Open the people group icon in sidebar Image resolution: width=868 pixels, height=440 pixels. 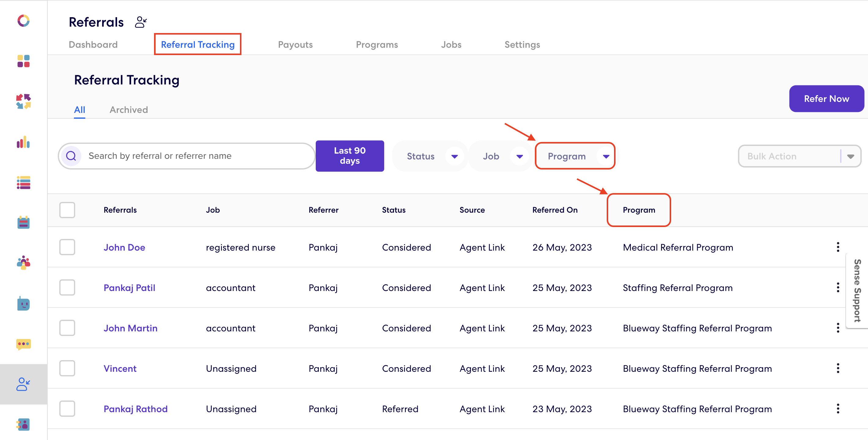tap(24, 263)
